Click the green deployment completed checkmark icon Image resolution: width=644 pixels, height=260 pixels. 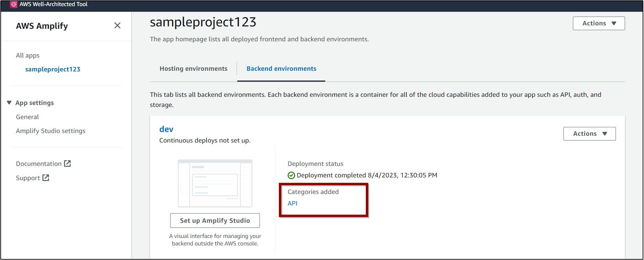291,175
